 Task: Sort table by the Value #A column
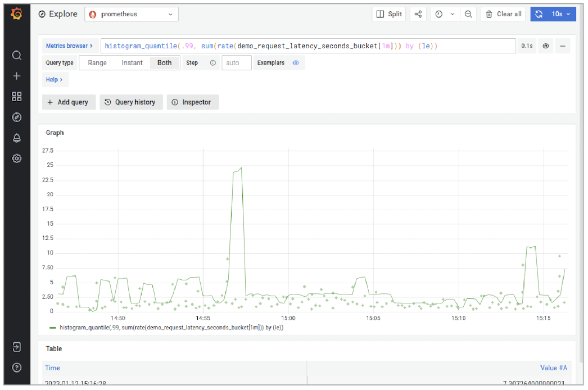[x=554, y=368]
